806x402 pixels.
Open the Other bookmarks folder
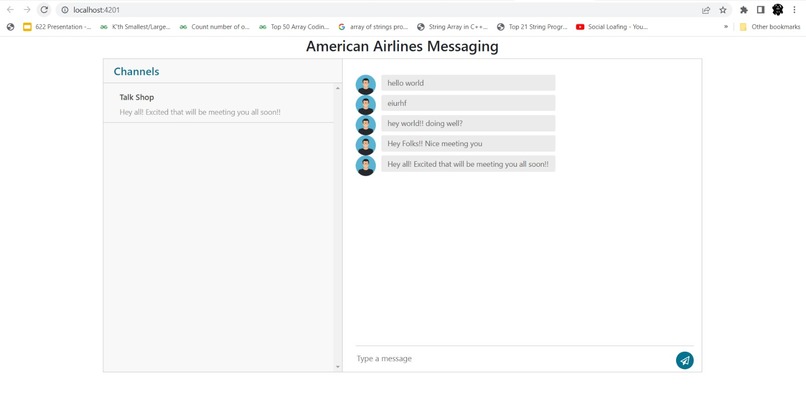[769, 27]
